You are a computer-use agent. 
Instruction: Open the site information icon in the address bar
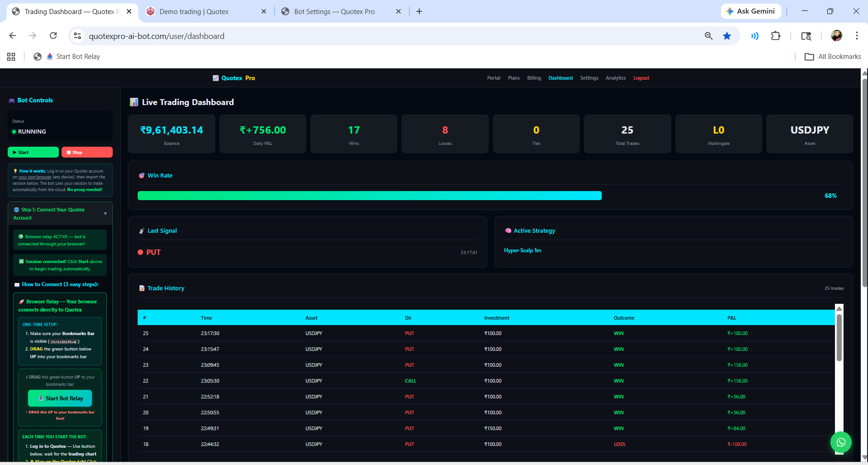point(77,36)
